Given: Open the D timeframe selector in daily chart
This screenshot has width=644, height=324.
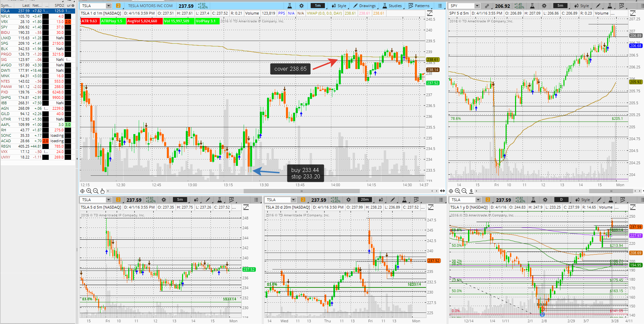Looking at the screenshot, I should tap(561, 200).
